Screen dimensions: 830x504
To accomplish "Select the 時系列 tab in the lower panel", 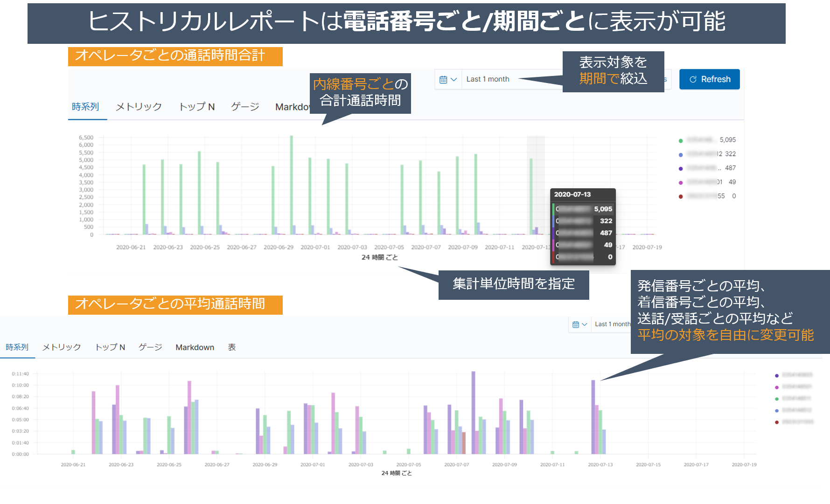I will click(x=17, y=347).
